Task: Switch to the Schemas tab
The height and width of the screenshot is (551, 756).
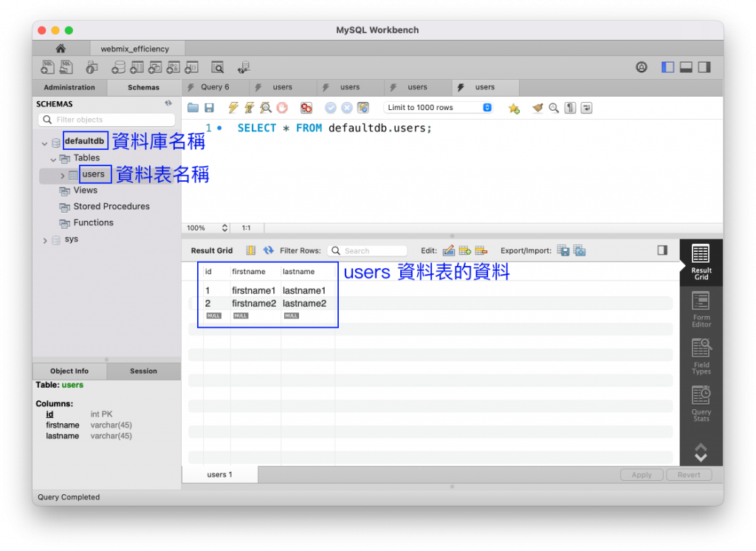Action: click(143, 87)
